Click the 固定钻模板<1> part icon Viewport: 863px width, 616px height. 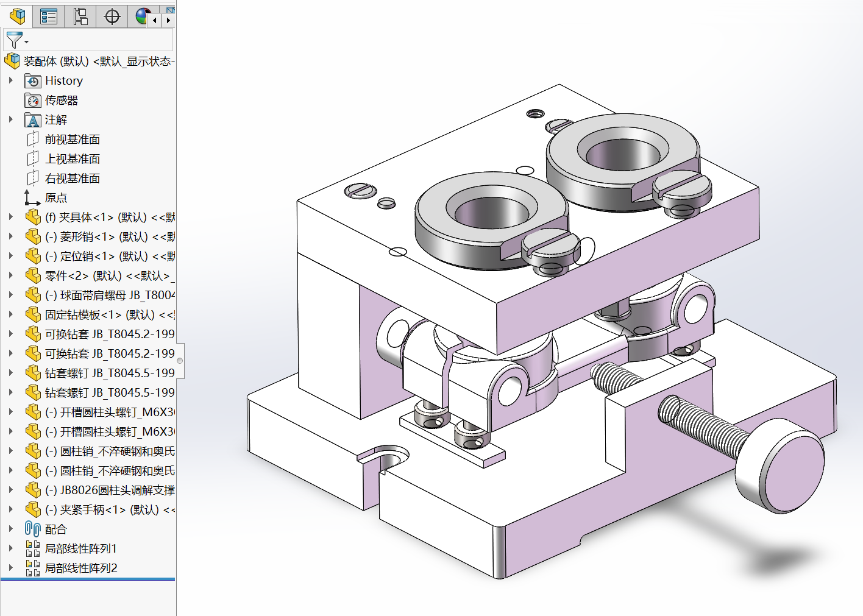33,315
